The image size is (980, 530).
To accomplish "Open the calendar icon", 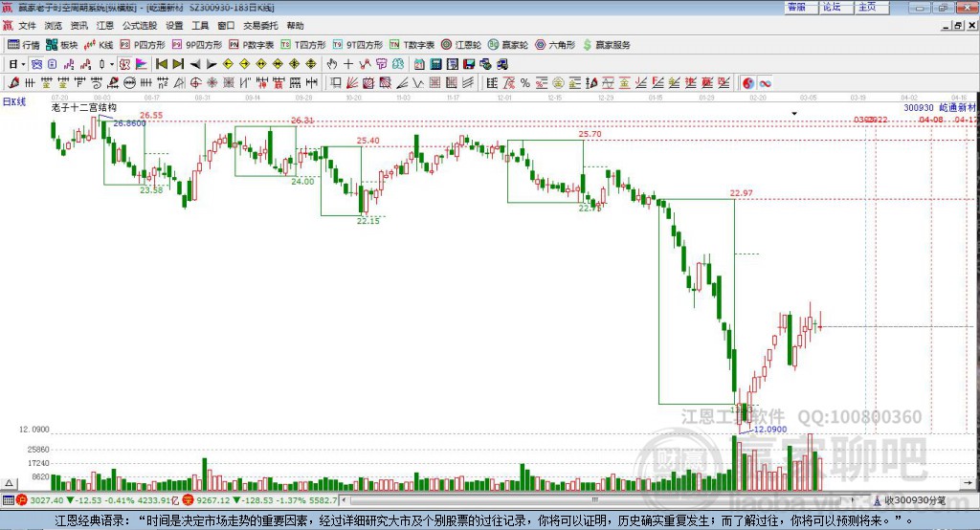I will point(419,64).
